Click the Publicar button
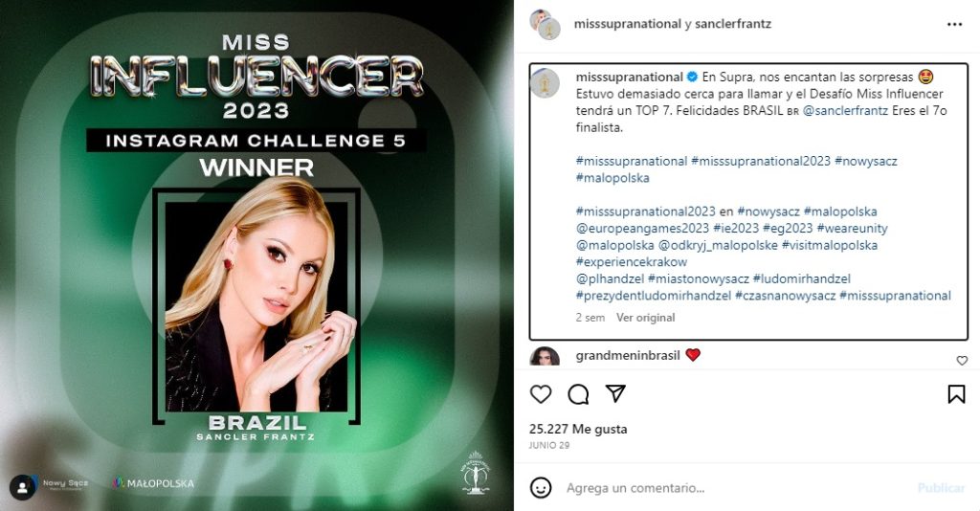This screenshot has width=980, height=511. click(x=942, y=488)
